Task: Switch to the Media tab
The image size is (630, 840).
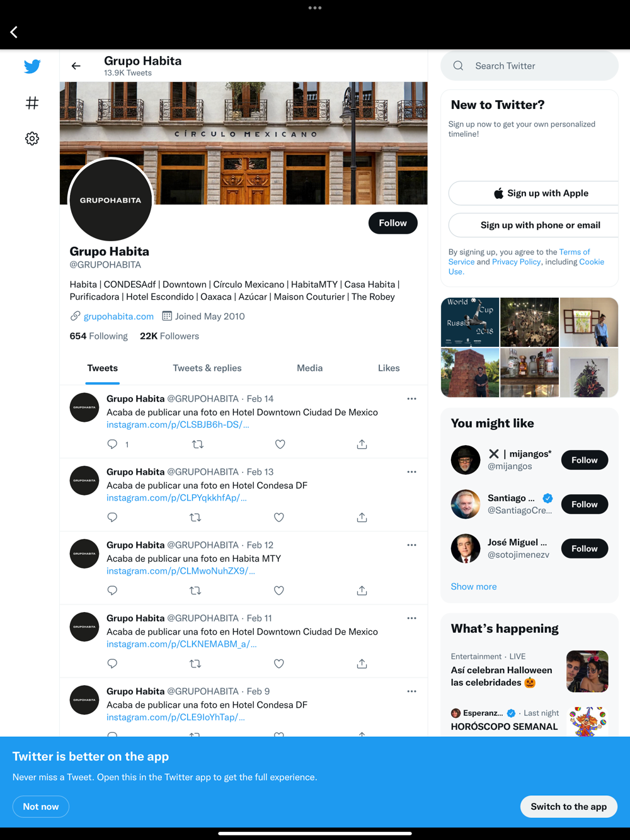Action: (309, 368)
